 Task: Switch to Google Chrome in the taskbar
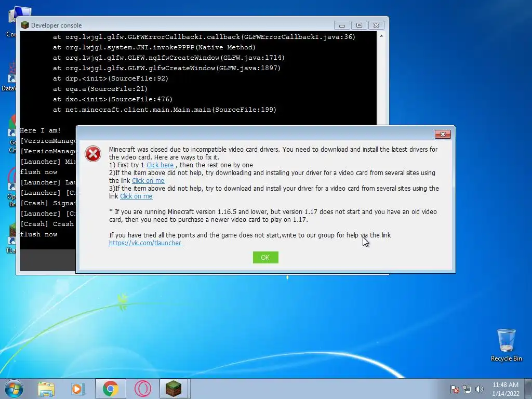111,389
